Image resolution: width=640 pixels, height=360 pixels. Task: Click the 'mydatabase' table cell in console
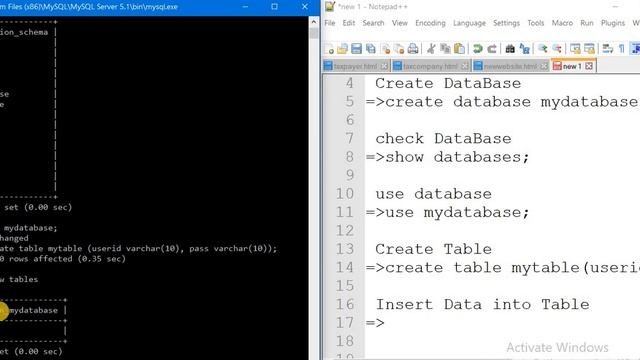click(x=33, y=311)
